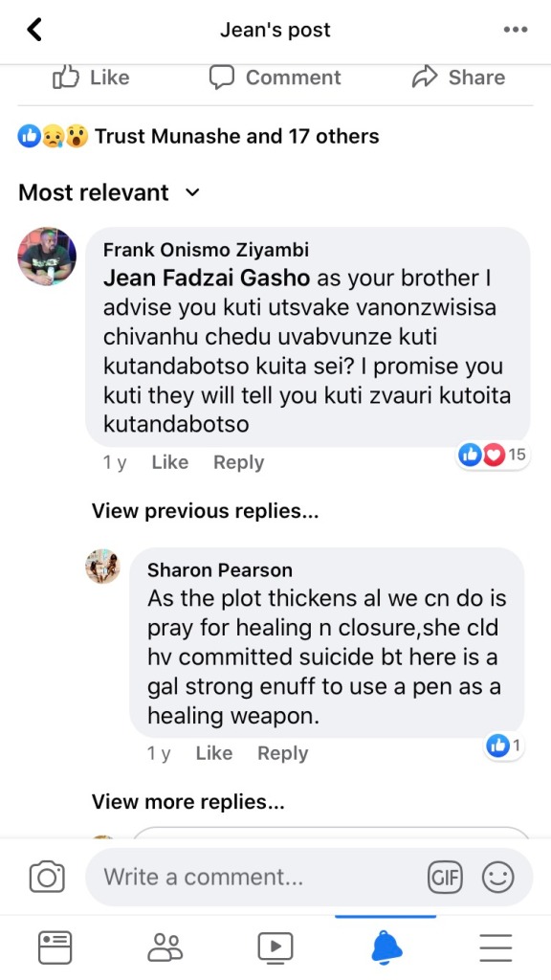
Task: Like Sharon Pearson's reply
Action: (x=213, y=753)
